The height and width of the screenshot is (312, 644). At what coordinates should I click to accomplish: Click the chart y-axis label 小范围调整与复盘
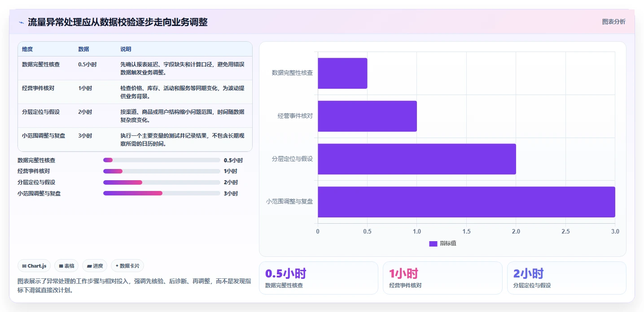pyautogui.click(x=289, y=201)
